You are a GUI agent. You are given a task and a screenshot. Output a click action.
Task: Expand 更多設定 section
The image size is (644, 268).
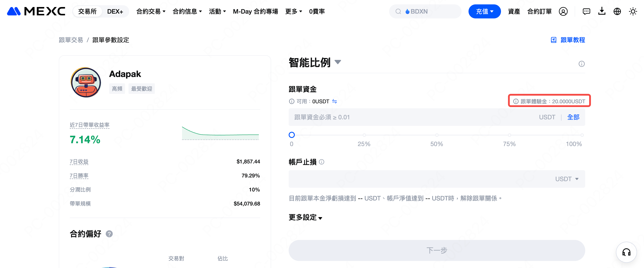(x=305, y=218)
